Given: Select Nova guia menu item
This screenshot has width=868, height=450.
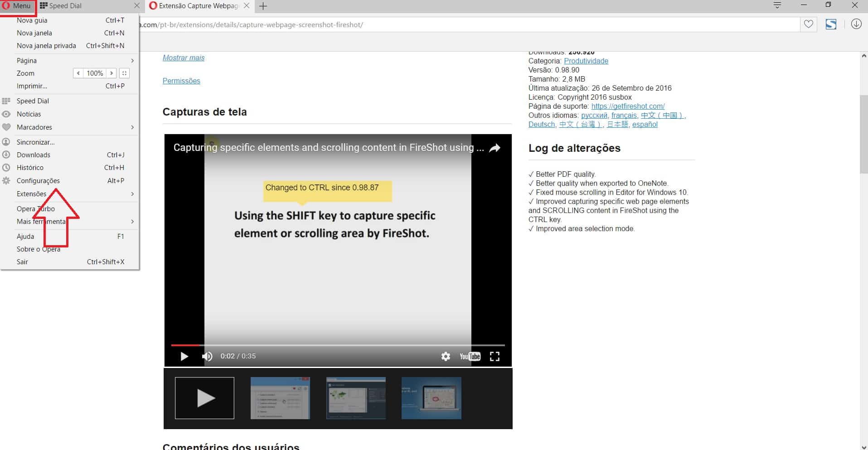Looking at the screenshot, I should pyautogui.click(x=70, y=20).
